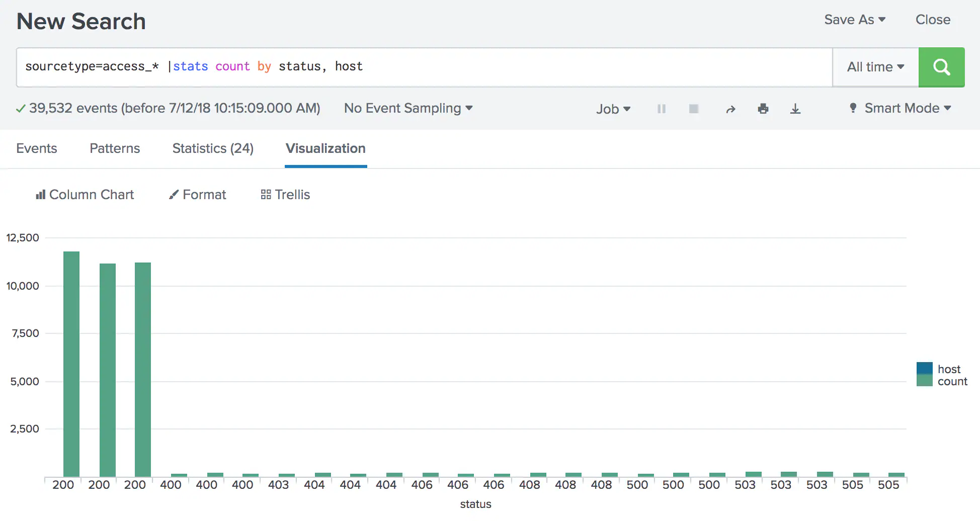Screen dimensions: 980x521
Task: Run the search with the magnifier button
Action: tap(941, 67)
